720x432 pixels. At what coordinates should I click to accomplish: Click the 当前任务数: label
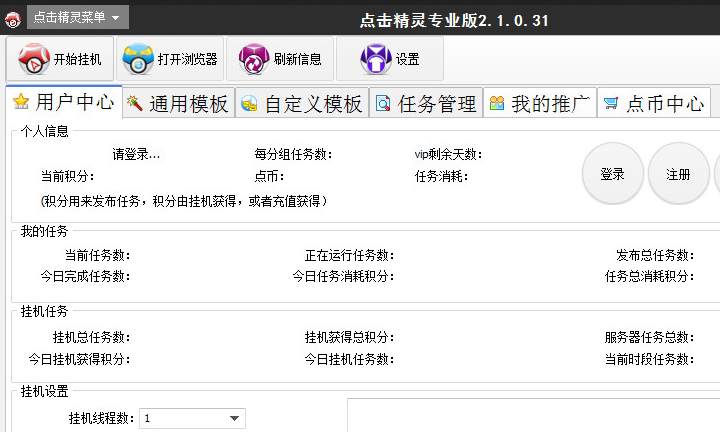97,255
